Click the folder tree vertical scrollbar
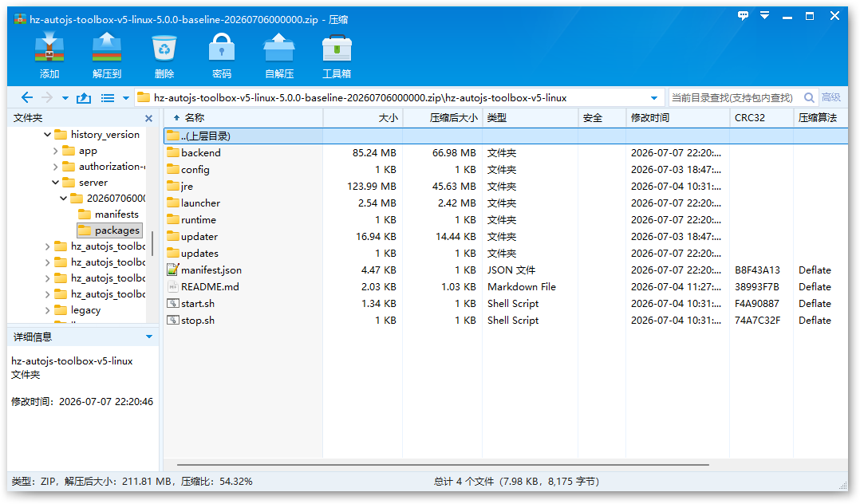The image size is (860, 504). point(152,243)
